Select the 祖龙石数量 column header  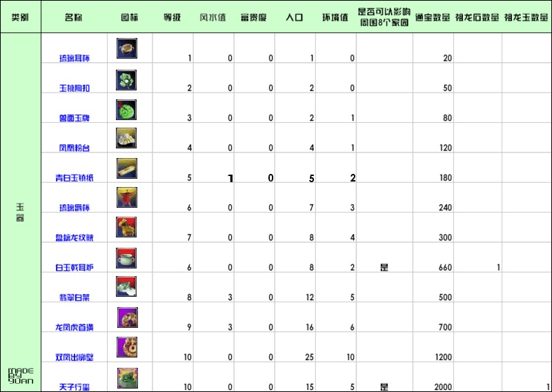click(477, 17)
